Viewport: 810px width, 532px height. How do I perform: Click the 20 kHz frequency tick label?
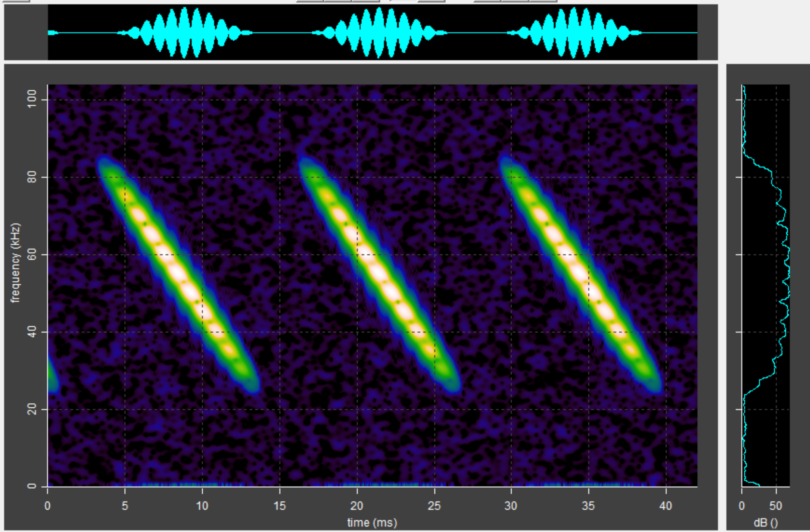point(32,409)
